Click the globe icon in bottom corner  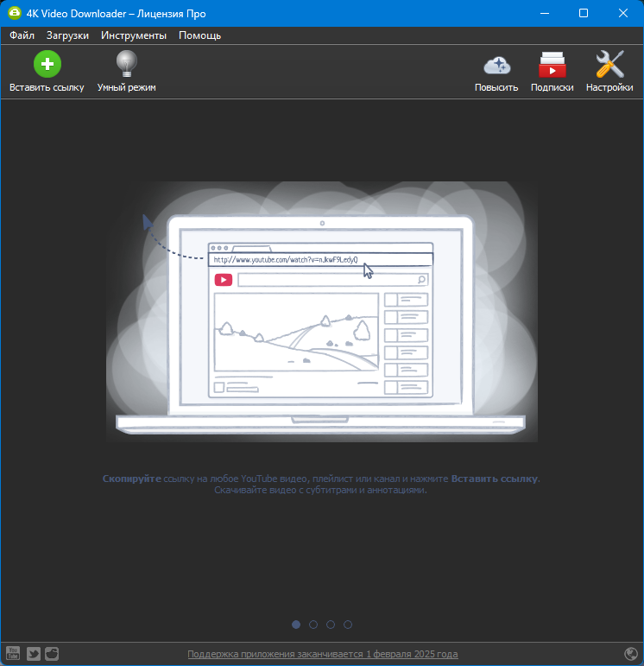[631, 653]
